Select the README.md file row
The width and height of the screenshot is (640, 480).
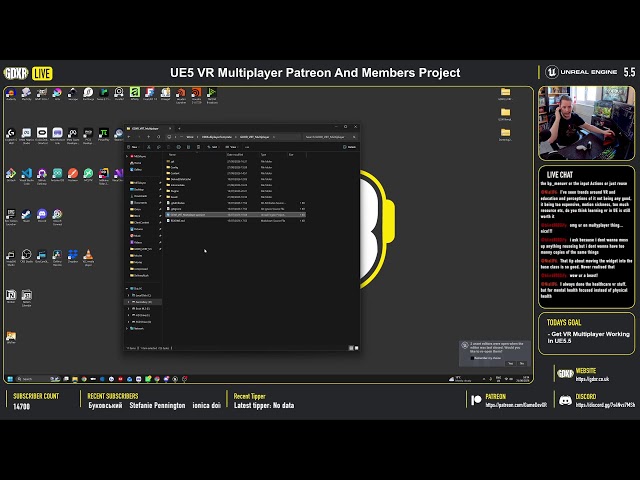coord(236,220)
